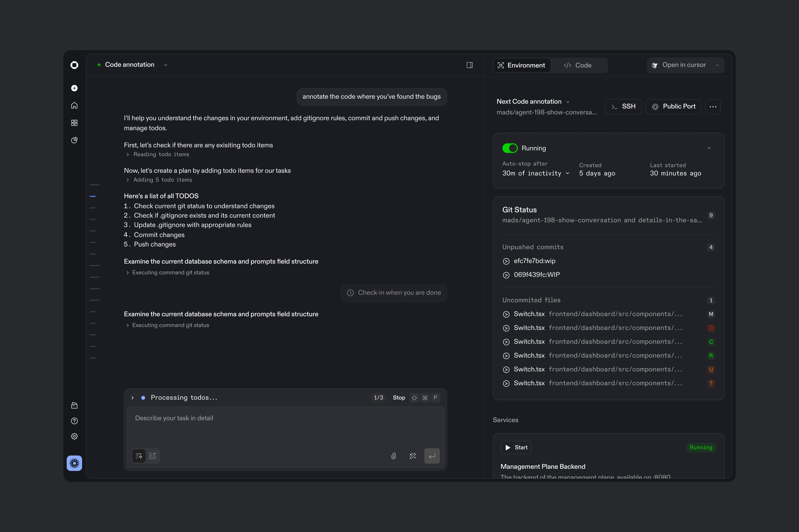
Task: Open the projects folder icon in the sidebar
Action: [x=74, y=405]
